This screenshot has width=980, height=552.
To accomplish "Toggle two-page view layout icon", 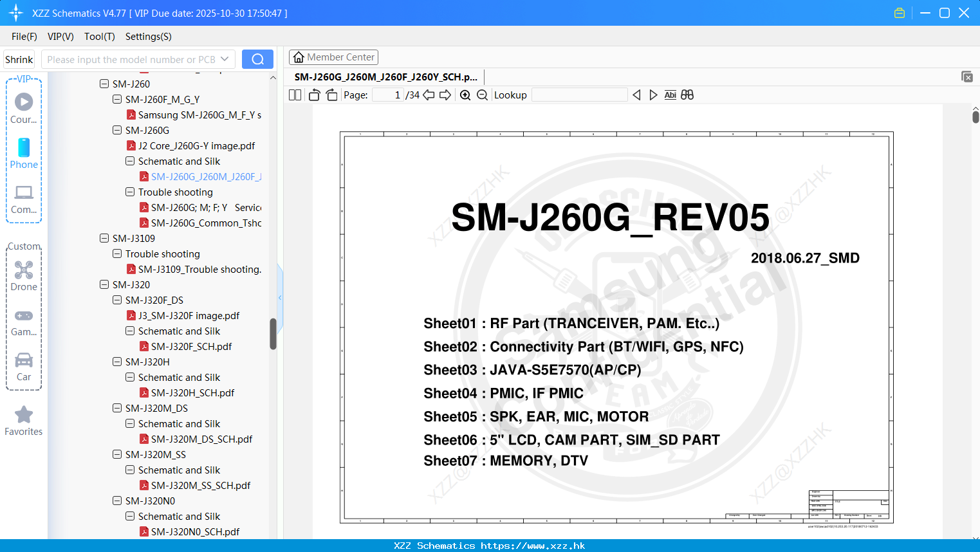I will pyautogui.click(x=295, y=95).
